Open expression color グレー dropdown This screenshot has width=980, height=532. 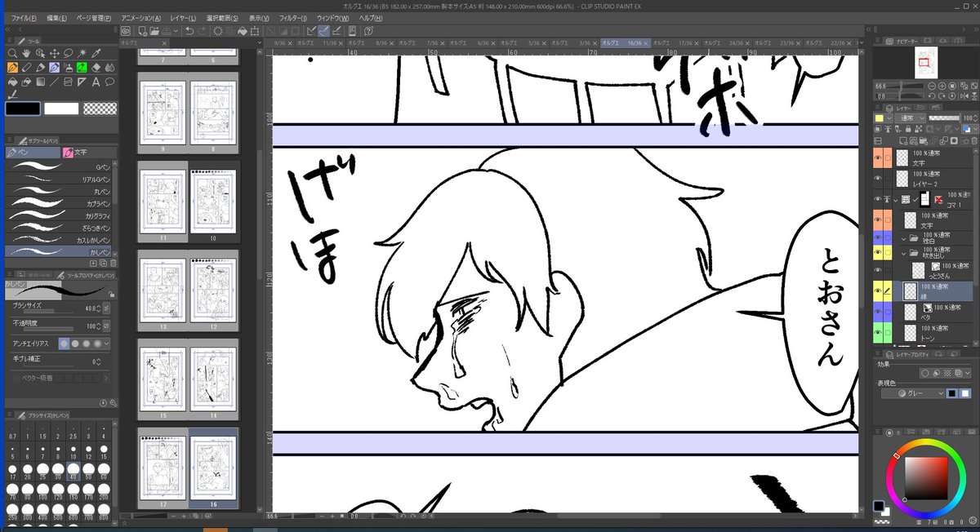pyautogui.click(x=913, y=393)
